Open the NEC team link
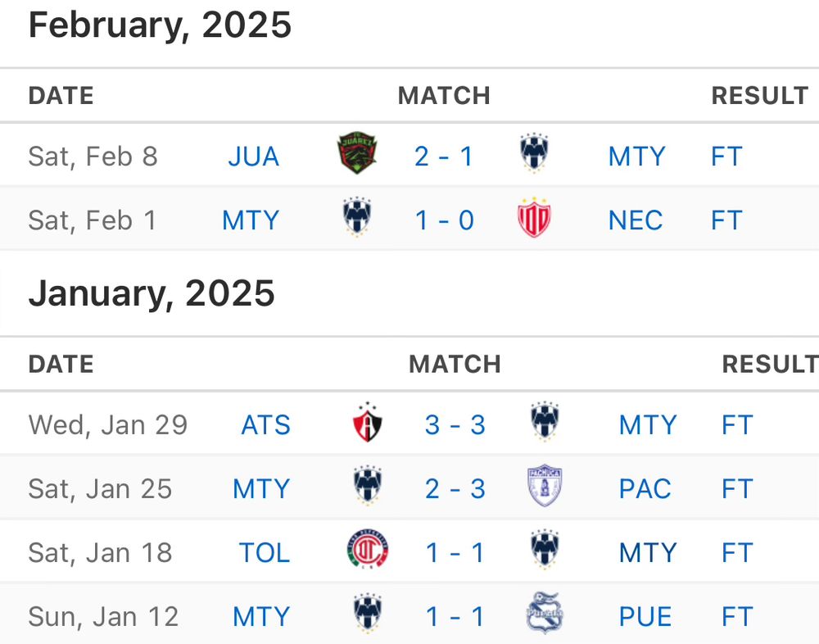 click(636, 220)
